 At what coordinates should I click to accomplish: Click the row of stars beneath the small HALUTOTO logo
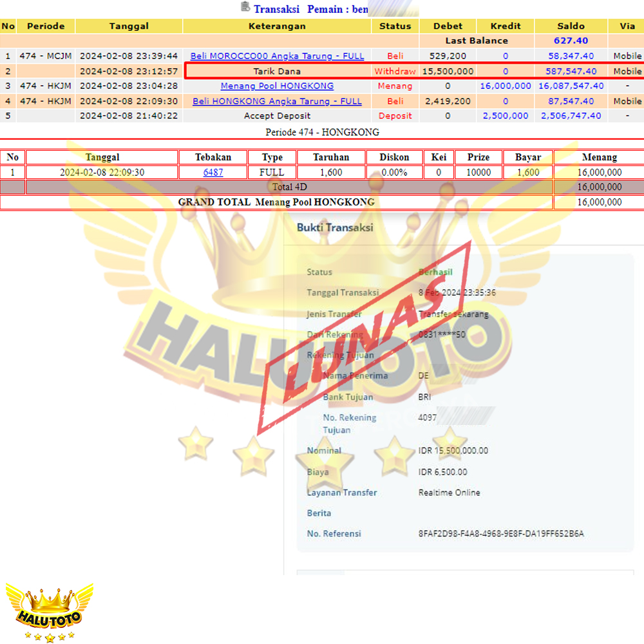(x=50, y=636)
